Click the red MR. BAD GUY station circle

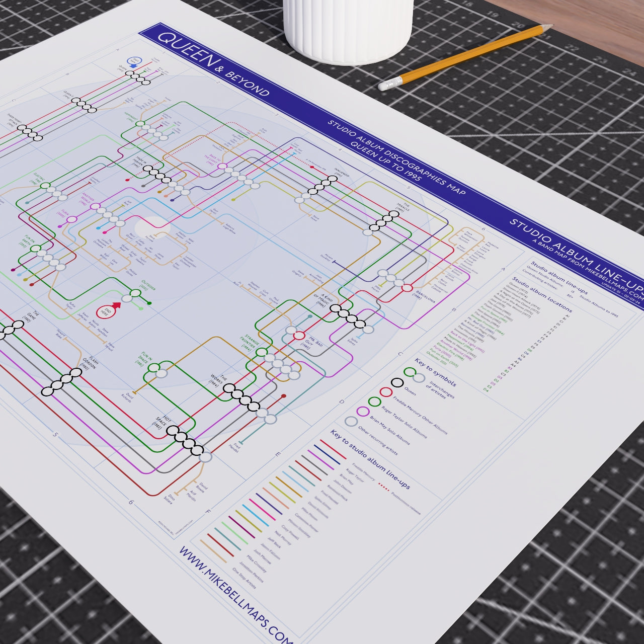click(x=299, y=336)
